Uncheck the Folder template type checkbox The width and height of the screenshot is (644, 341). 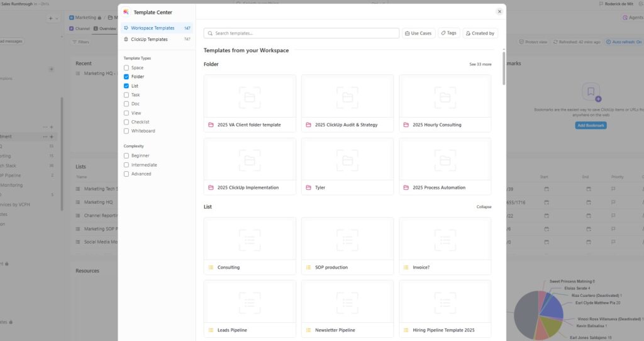tap(126, 77)
